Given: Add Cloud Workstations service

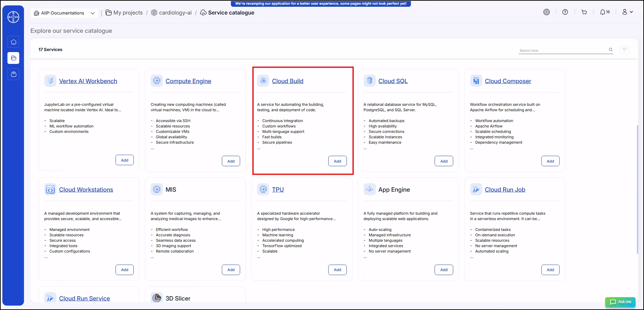Looking at the screenshot, I should tap(125, 270).
